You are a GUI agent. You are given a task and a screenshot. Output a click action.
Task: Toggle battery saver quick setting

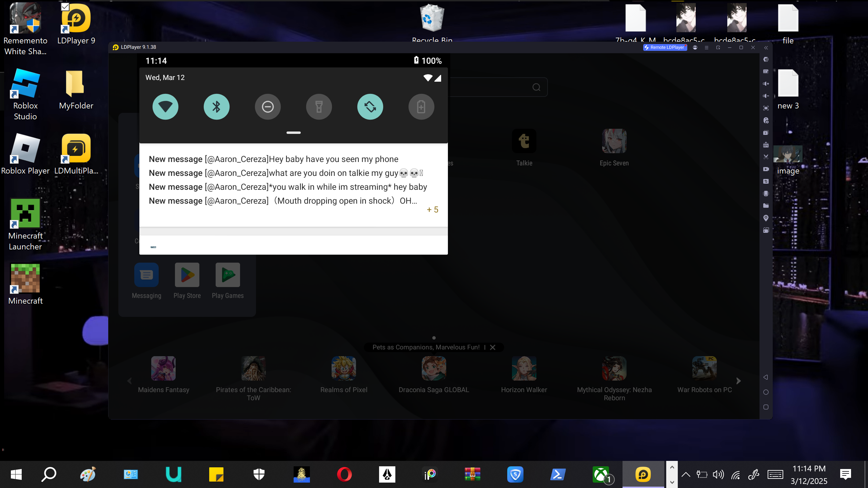click(421, 107)
